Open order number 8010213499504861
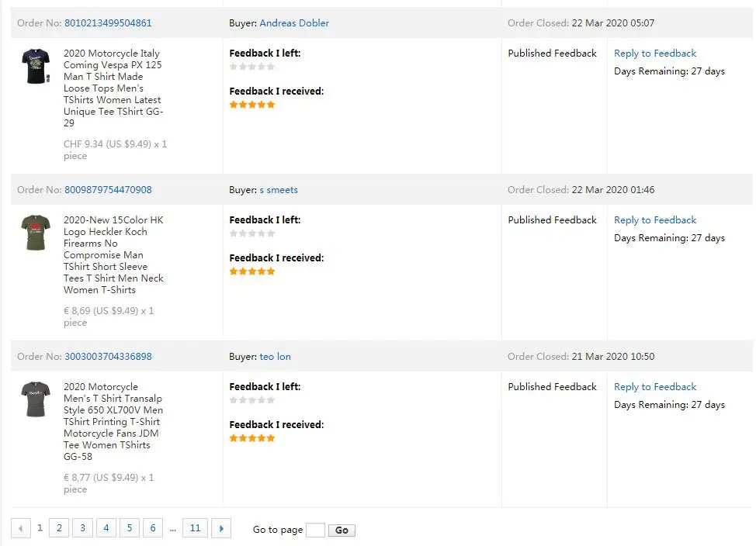This screenshot has width=756, height=546. click(x=108, y=23)
